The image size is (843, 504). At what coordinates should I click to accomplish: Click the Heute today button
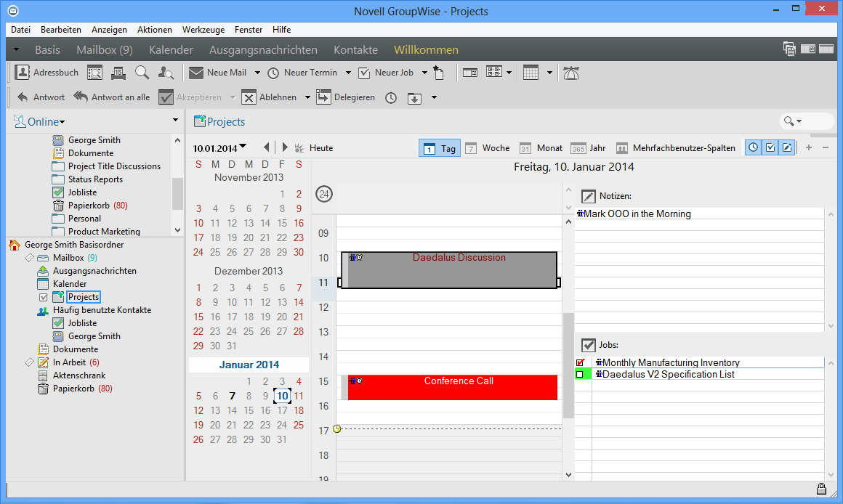tap(315, 148)
